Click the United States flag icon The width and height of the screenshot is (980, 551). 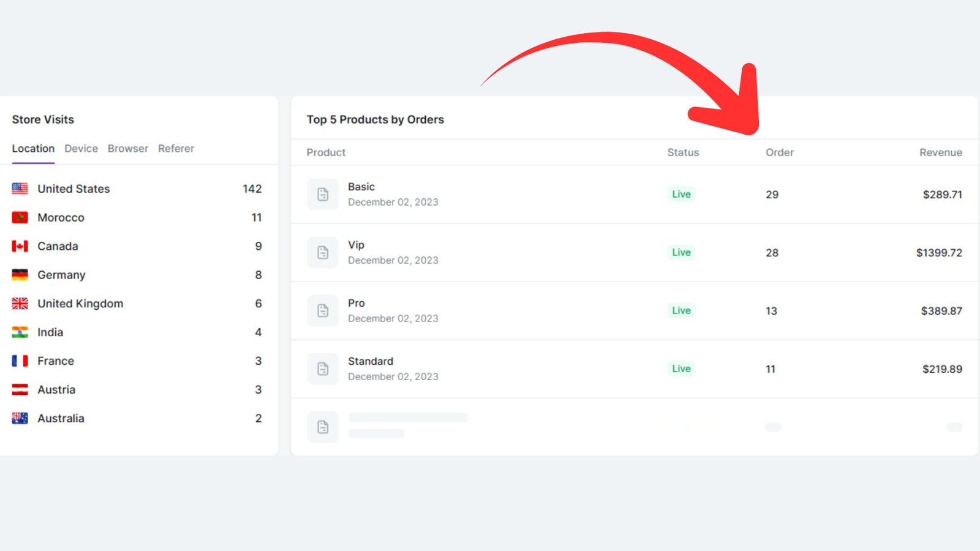[20, 189]
